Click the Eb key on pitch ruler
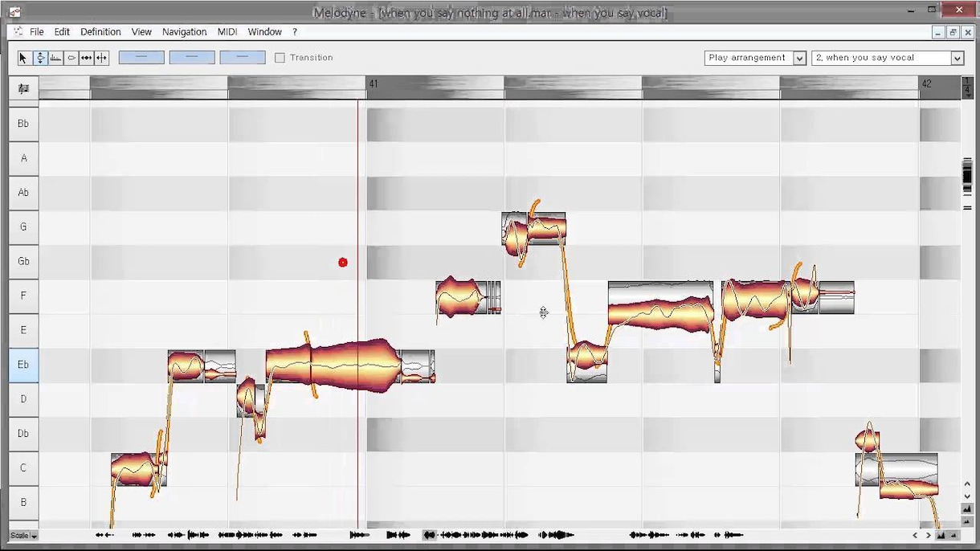 coord(24,365)
